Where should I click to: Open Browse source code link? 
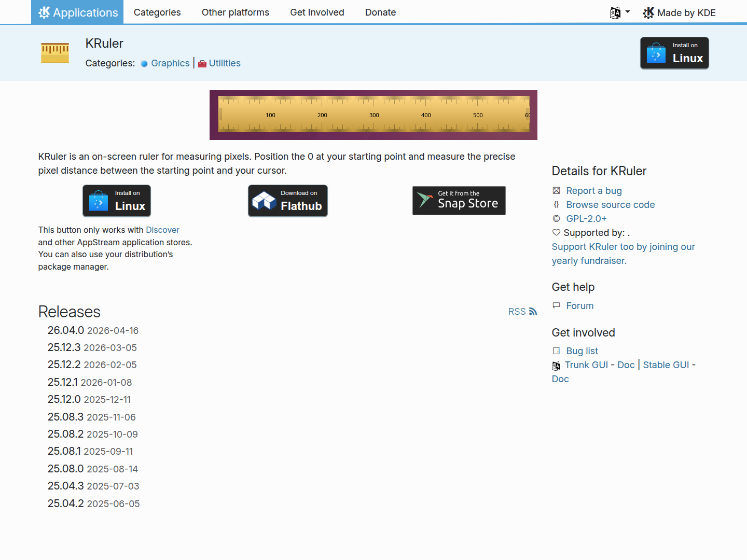tap(611, 205)
